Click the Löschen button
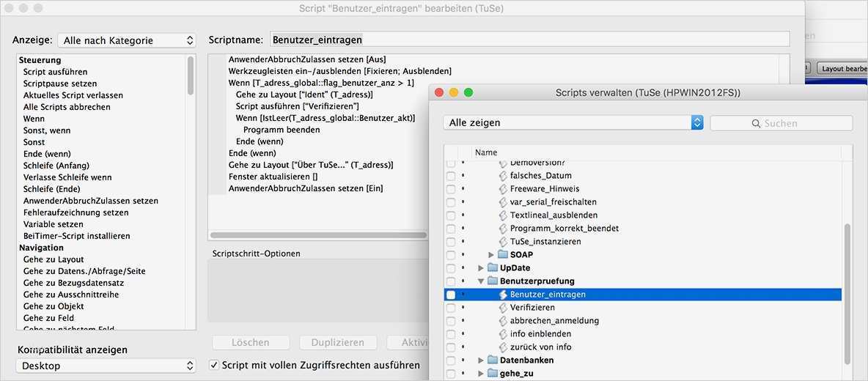Image resolution: width=868 pixels, height=381 pixels. 250,343
